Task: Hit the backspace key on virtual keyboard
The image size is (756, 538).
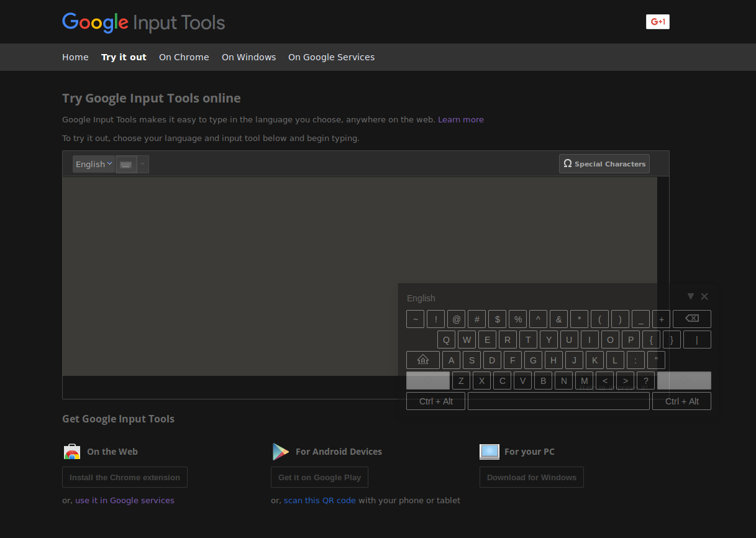Action: coord(692,319)
